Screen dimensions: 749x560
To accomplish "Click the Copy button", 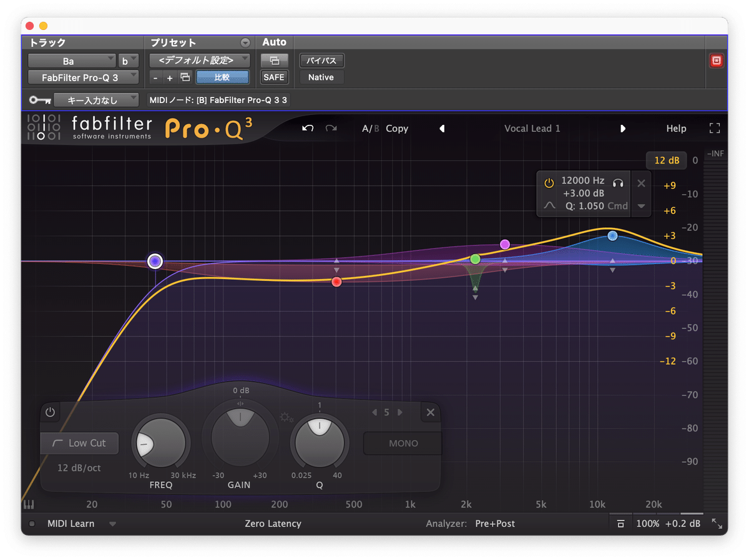I will click(x=397, y=129).
